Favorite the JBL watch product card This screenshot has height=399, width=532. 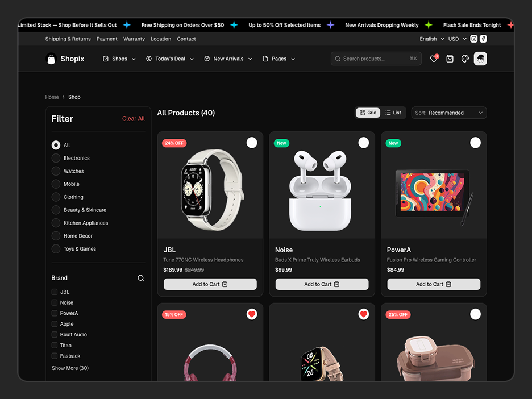pos(252,143)
